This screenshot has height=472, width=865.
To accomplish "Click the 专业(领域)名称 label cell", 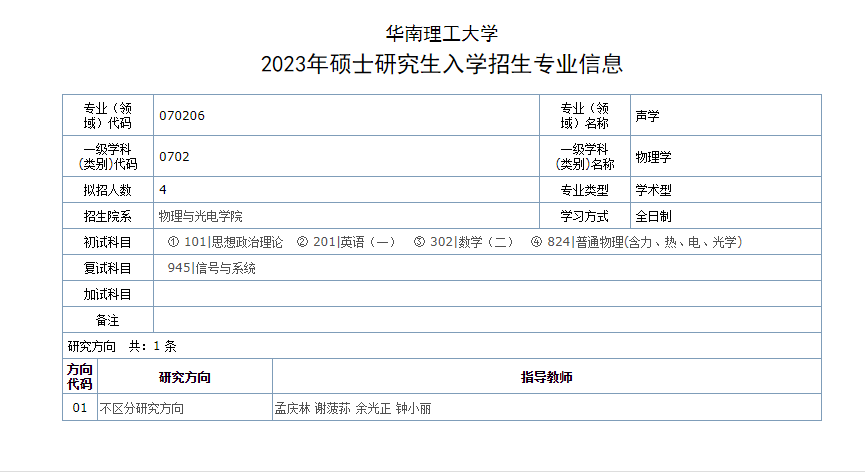I will (x=585, y=115).
